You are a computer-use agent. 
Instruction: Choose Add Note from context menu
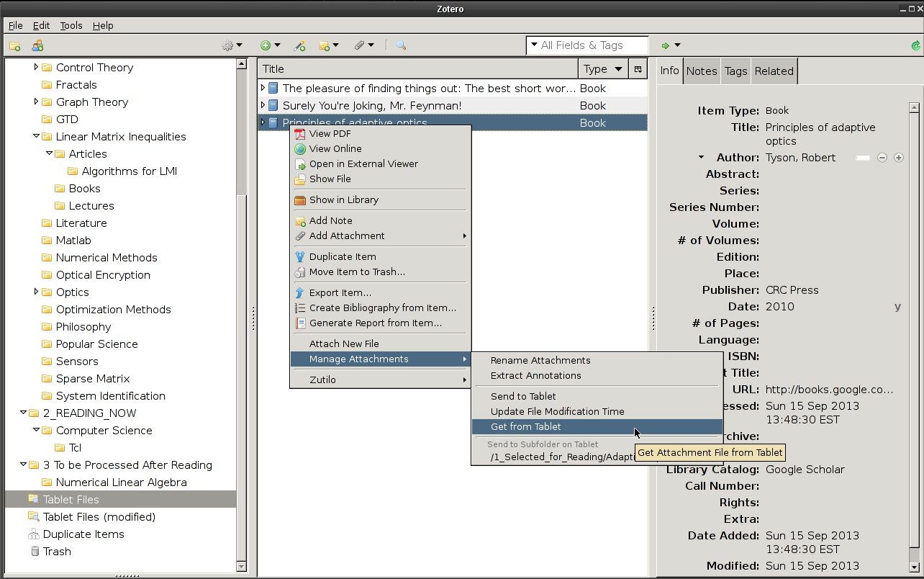pyautogui.click(x=381, y=221)
